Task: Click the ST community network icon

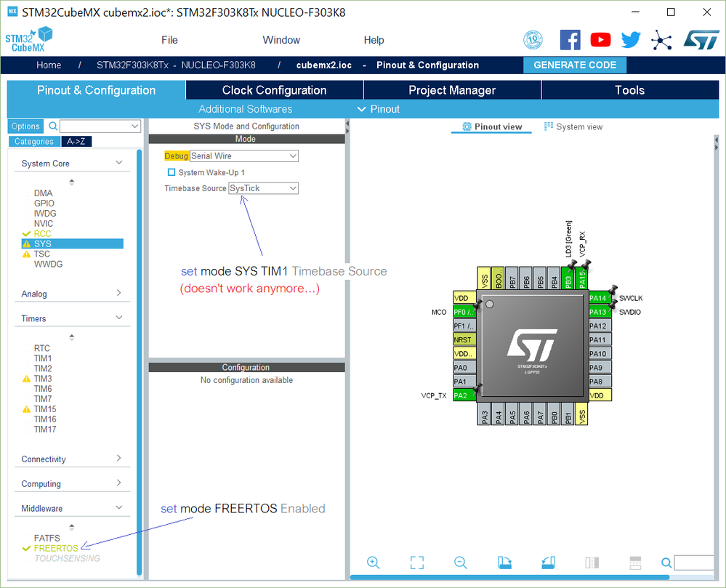Action: pos(661,40)
